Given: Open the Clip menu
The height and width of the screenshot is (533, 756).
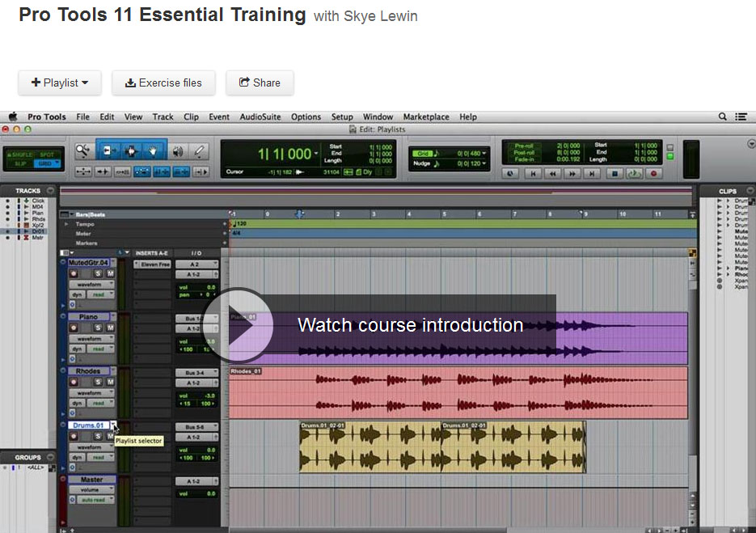Looking at the screenshot, I should tap(191, 116).
